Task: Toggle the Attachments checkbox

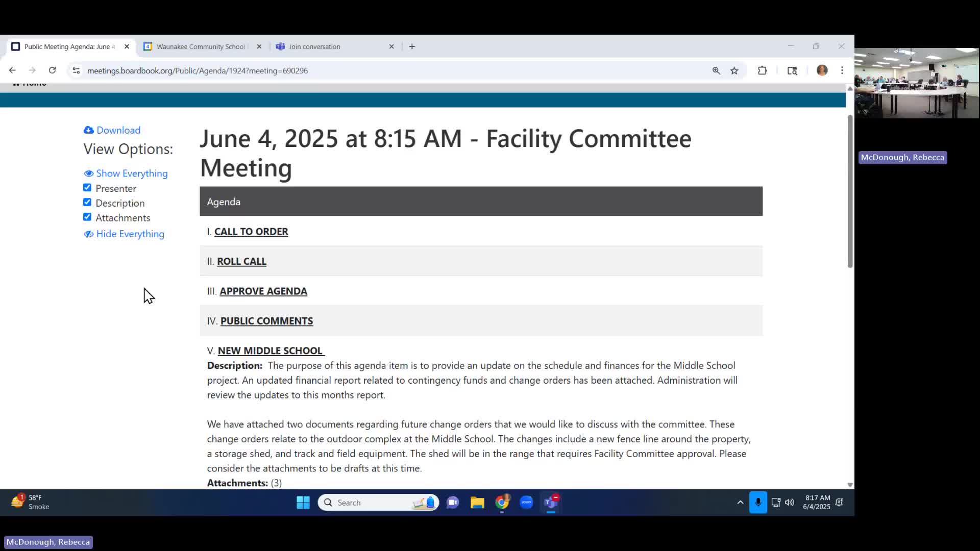Action: [87, 217]
